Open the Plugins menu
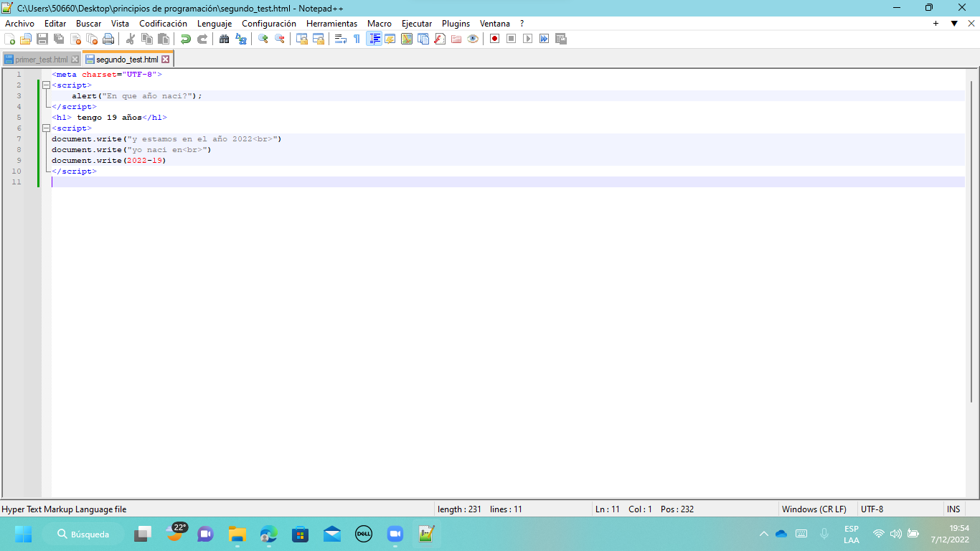The width and height of the screenshot is (980, 551). 456,24
